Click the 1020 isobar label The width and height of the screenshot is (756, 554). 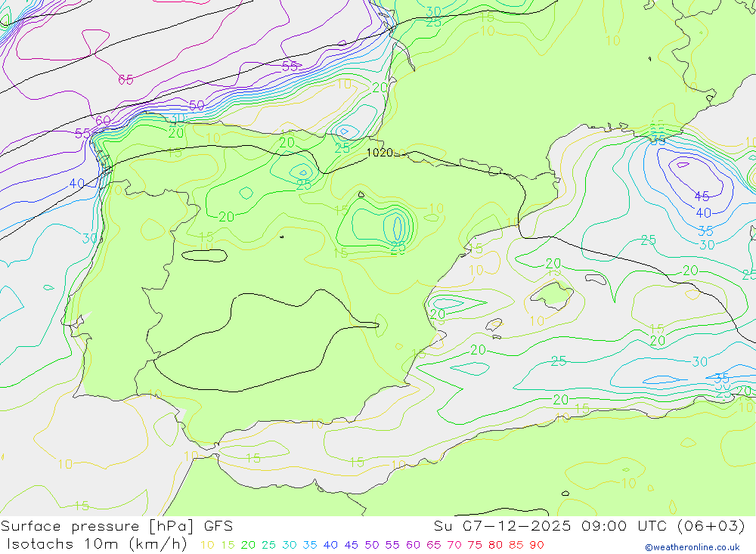click(x=380, y=153)
